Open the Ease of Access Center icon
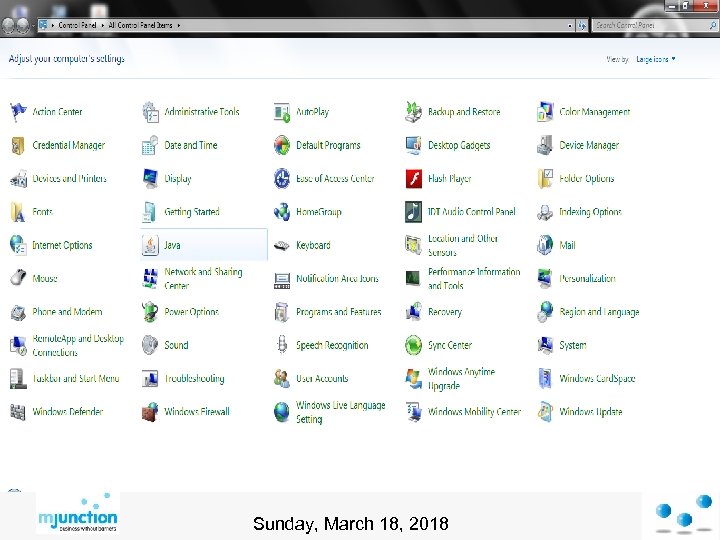This screenshot has width=720, height=540. [282, 179]
